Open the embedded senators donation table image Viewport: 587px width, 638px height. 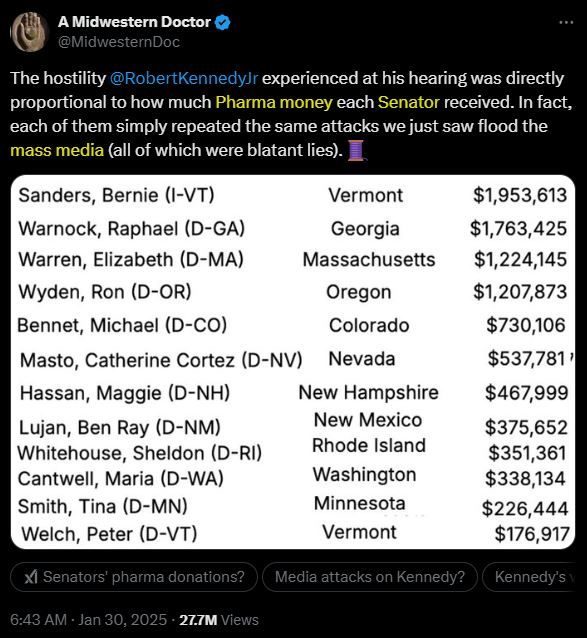(x=293, y=362)
